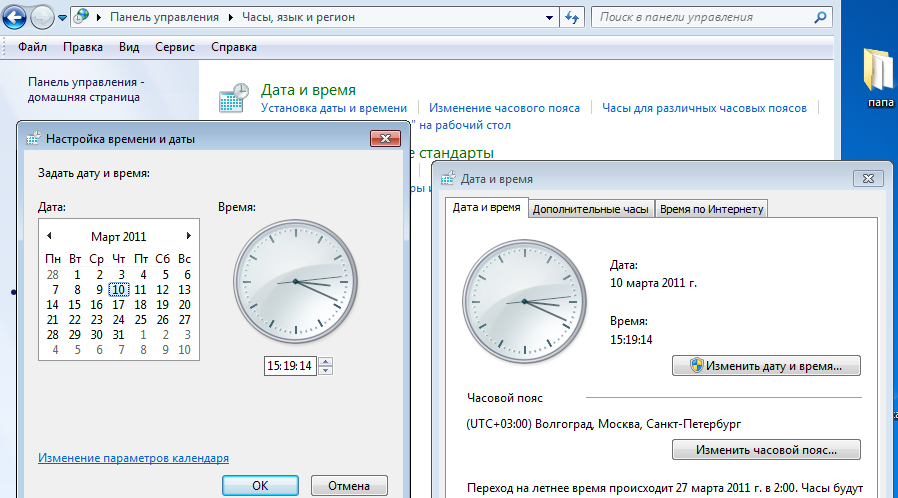Click the Дата и время calendar icon
The width and height of the screenshot is (898, 498).
point(234,97)
